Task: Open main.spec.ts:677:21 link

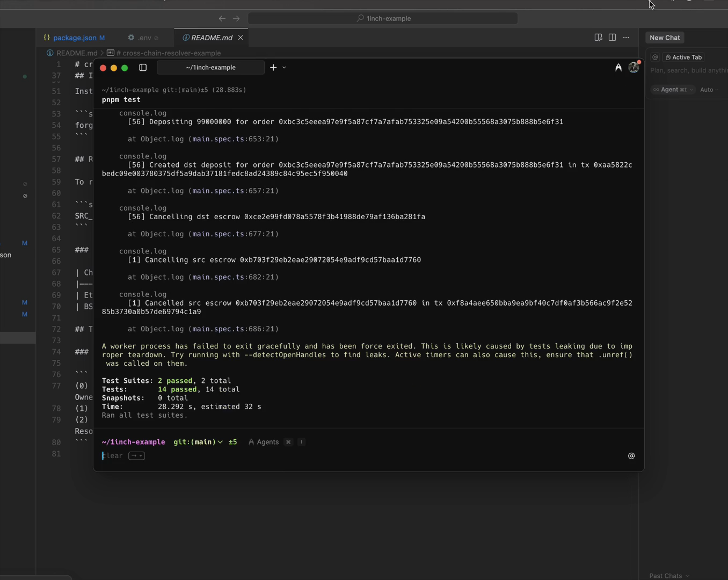Action: 234,234
